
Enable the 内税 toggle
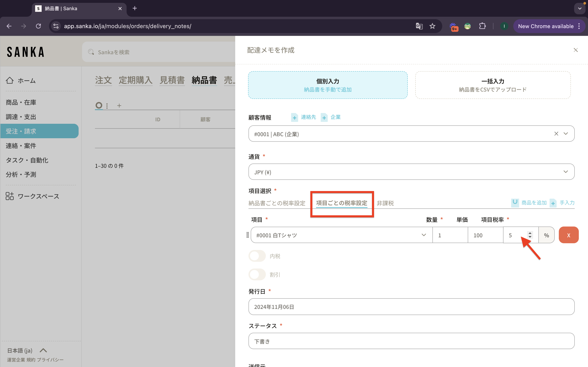[257, 256]
